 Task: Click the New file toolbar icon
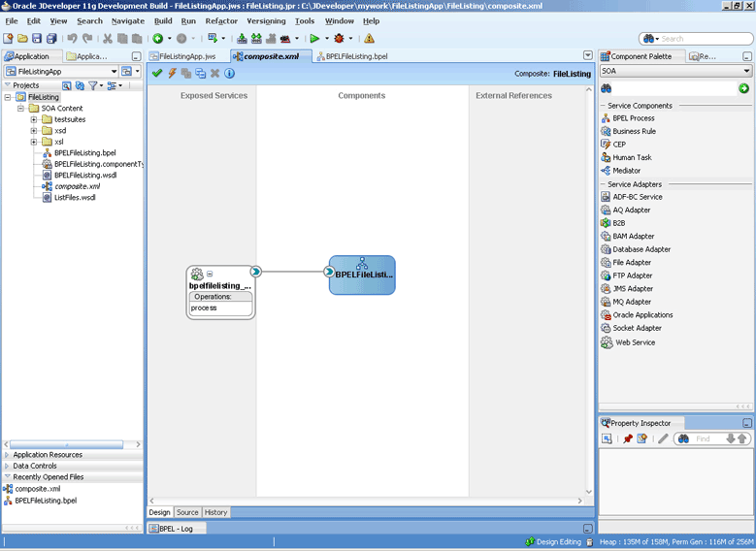8,39
